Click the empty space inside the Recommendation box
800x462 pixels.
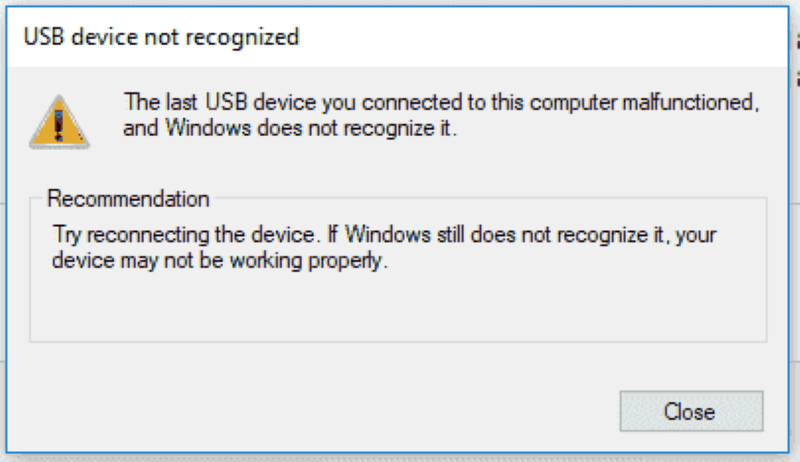point(400,310)
